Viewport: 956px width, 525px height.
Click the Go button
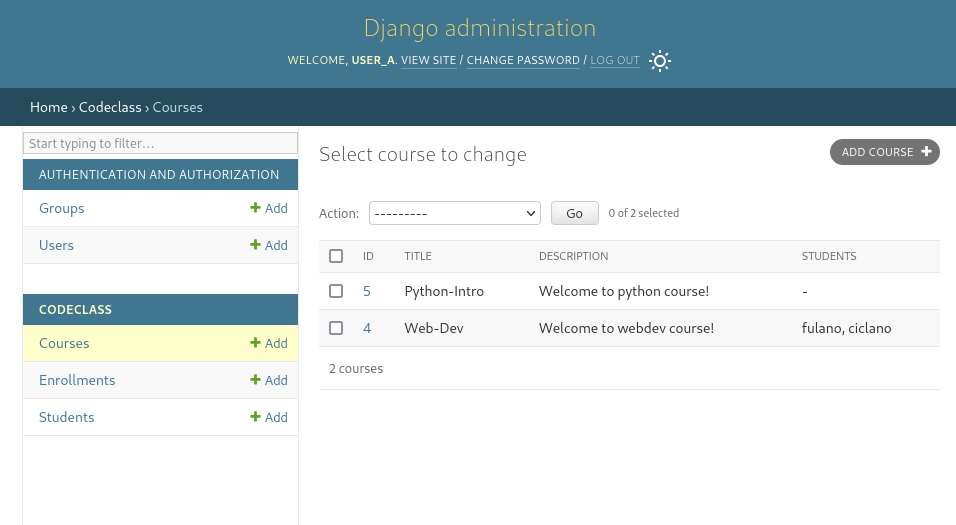tap(574, 213)
